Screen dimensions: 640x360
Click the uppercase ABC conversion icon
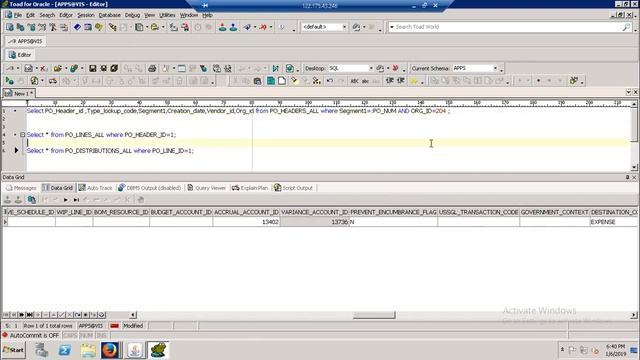354,81
